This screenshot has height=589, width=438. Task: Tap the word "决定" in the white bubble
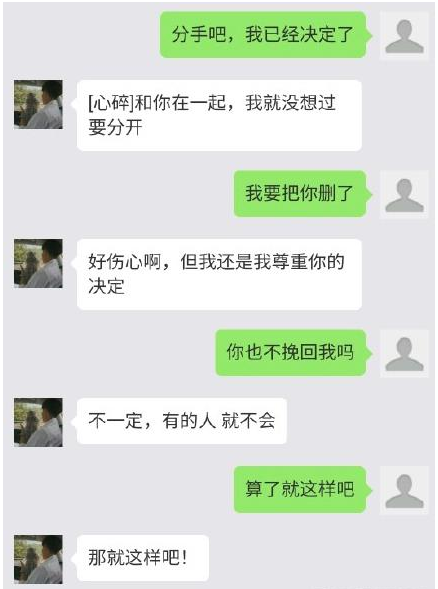click(x=106, y=286)
